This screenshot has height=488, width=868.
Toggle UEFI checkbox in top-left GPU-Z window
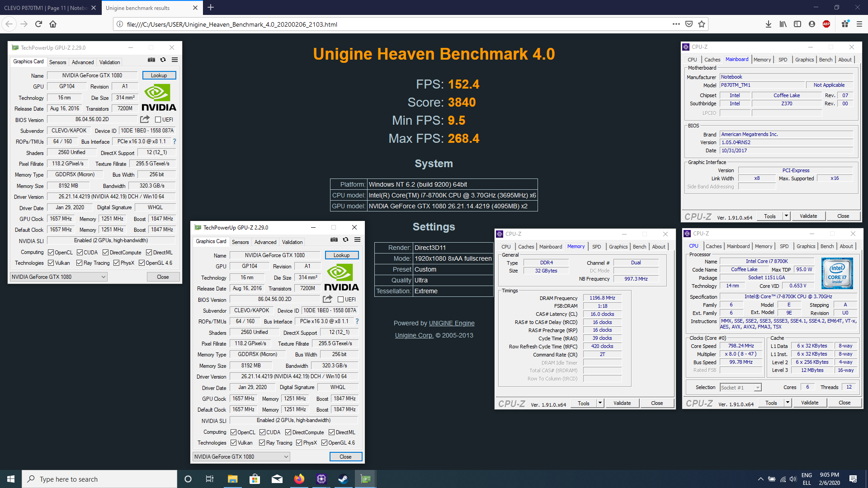click(158, 120)
